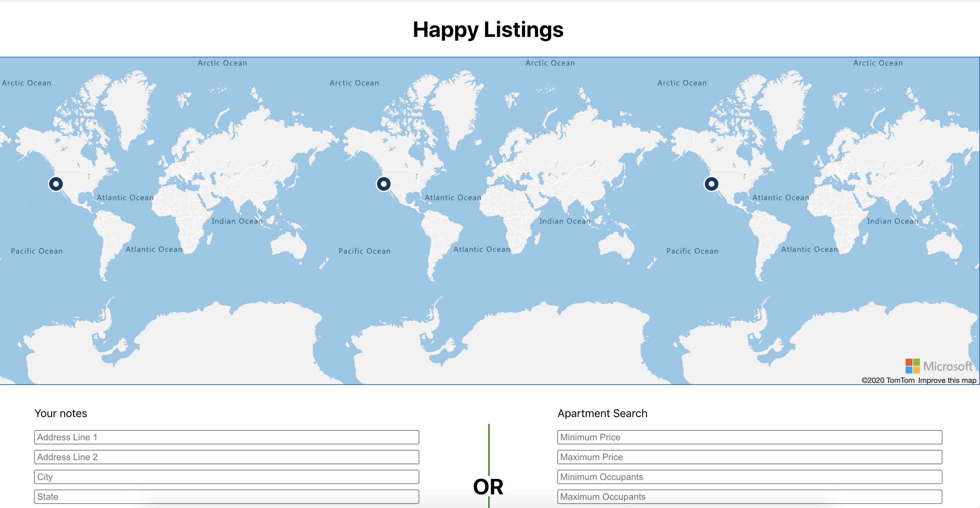980x508 pixels.
Task: Click the Your notes heading
Action: coord(61,413)
